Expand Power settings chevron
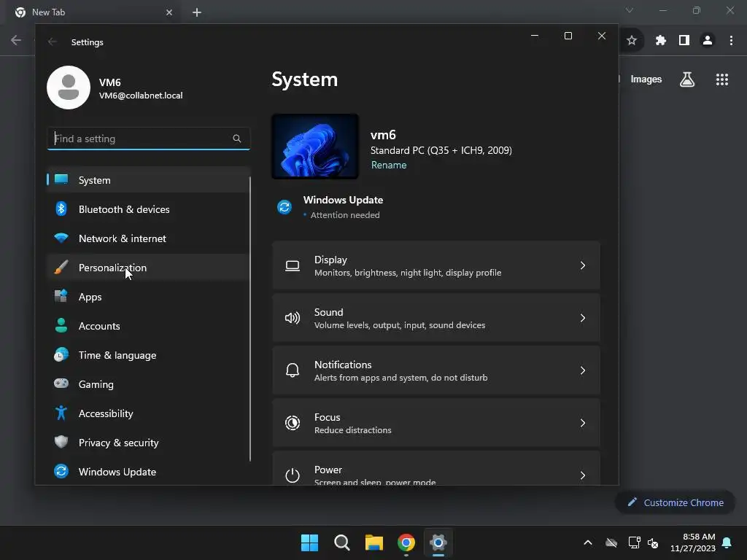 point(583,475)
